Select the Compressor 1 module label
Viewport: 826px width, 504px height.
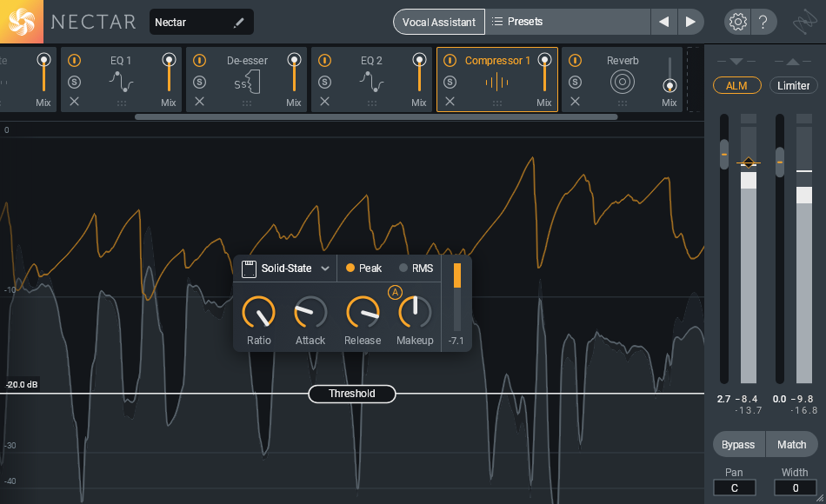coord(497,61)
